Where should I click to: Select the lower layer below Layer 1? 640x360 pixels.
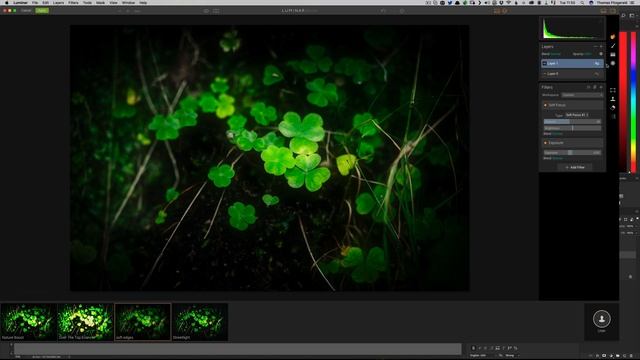[572, 74]
